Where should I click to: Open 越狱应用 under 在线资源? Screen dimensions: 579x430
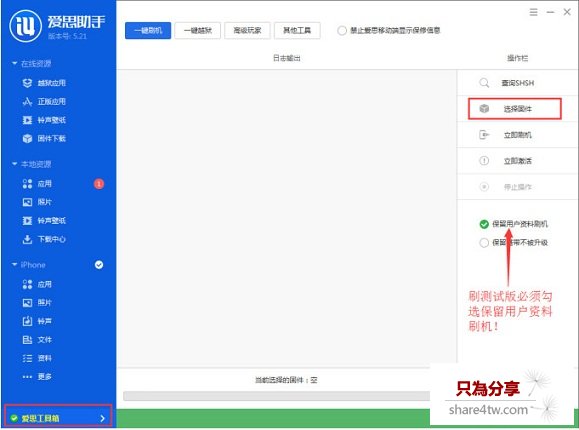[44, 83]
